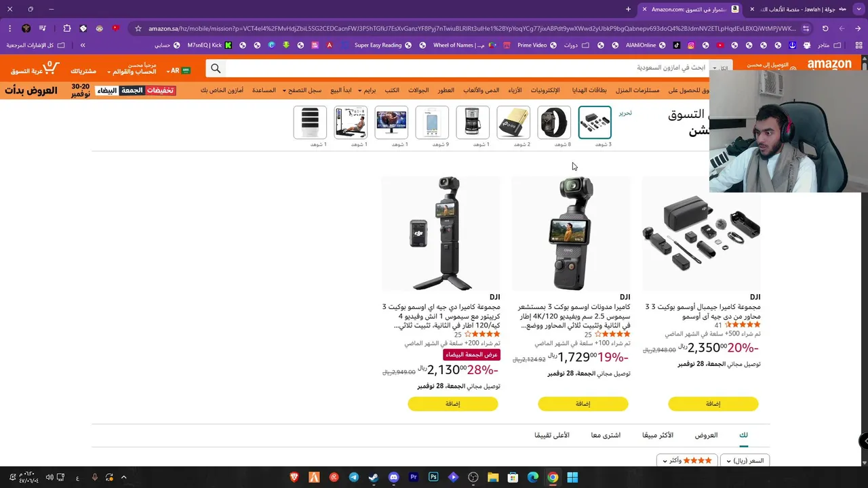The width and height of the screenshot is (868, 488).
Task: Bookmark page with the star icon
Action: (x=138, y=28)
